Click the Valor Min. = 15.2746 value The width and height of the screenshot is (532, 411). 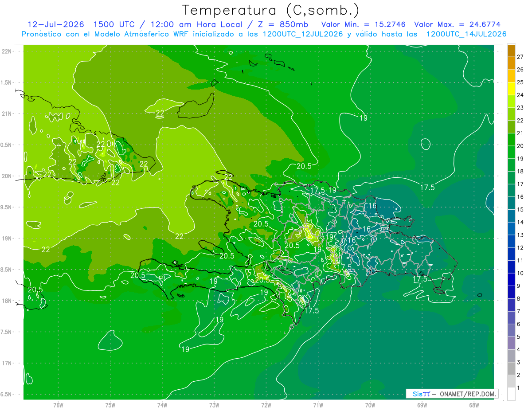coord(363,24)
